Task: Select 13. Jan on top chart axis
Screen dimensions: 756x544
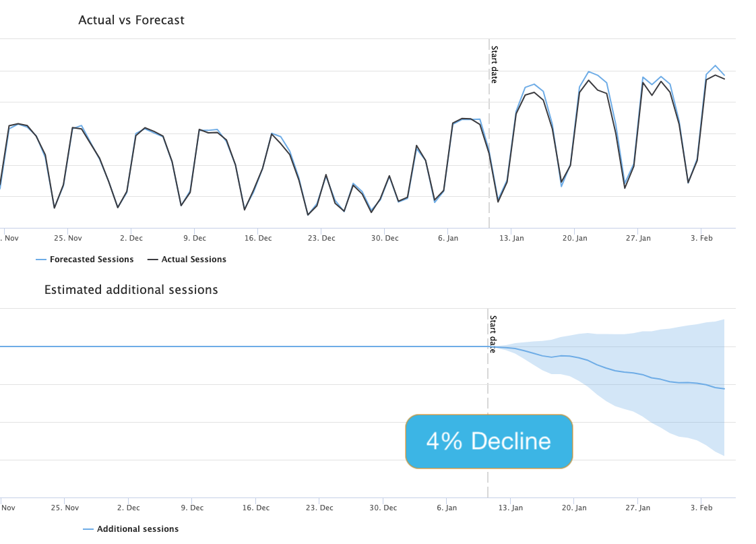Action: click(511, 238)
